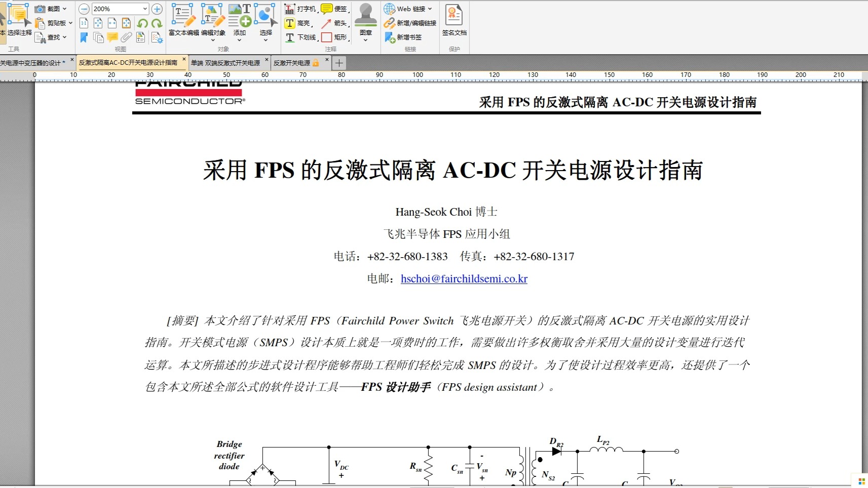868x488 pixels.
Task: Open the blue bookmarks pane icon
Action: coord(84,37)
